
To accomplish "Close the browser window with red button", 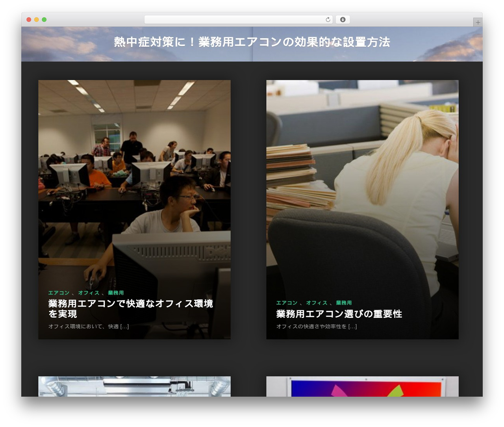I will pos(29,20).
